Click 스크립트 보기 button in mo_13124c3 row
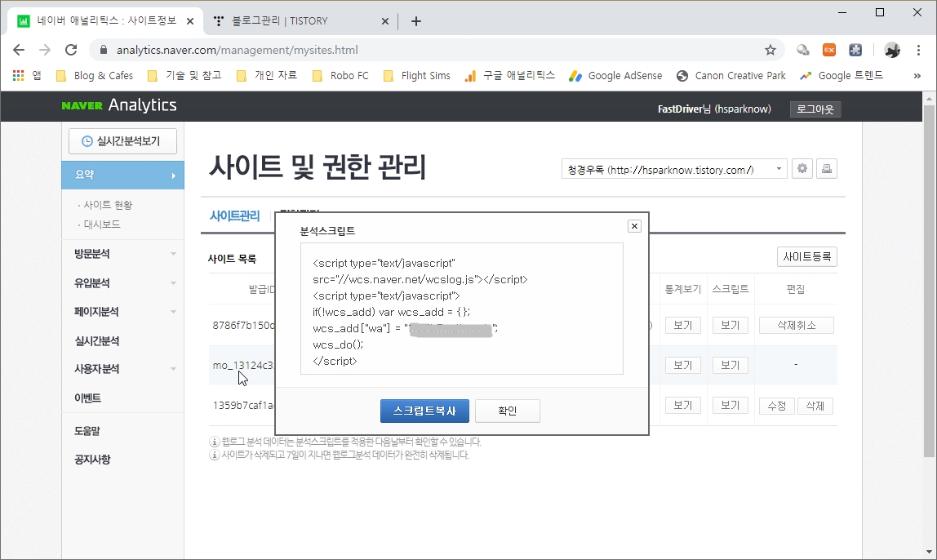 pos(731,365)
